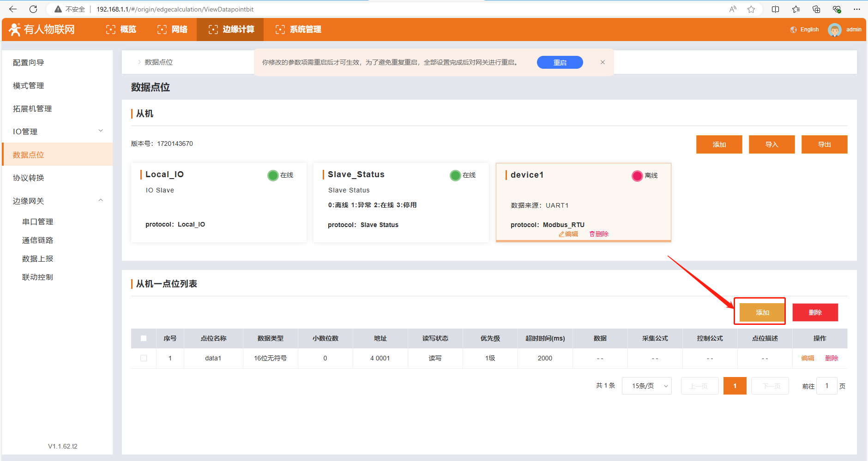Click the page jump number input field
The width and height of the screenshot is (868, 461).
tap(826, 386)
